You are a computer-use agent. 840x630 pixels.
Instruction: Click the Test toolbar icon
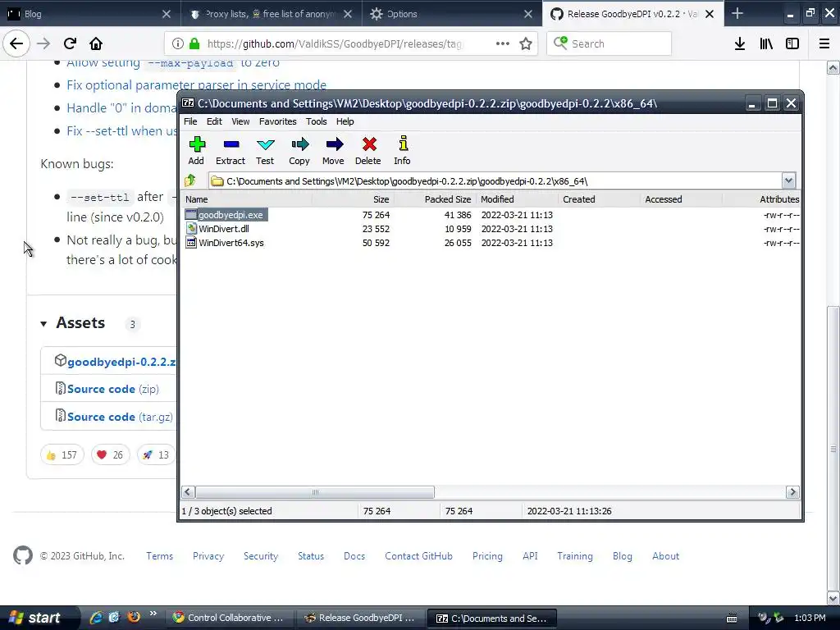pos(265,151)
